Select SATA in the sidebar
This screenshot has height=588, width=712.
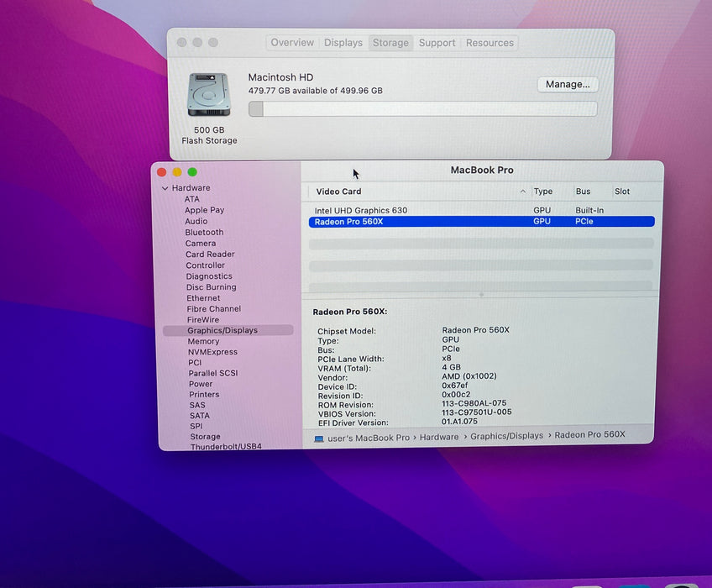tap(200, 416)
